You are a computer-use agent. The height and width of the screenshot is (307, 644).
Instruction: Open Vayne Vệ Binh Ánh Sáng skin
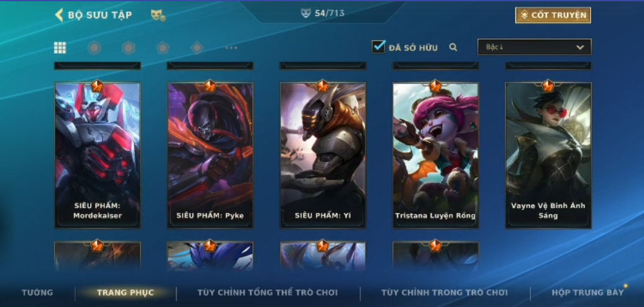pyautogui.click(x=548, y=155)
